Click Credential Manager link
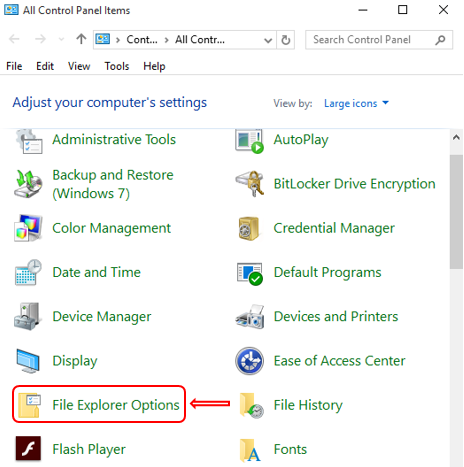Screen dimensions: 464x467 coord(334,229)
